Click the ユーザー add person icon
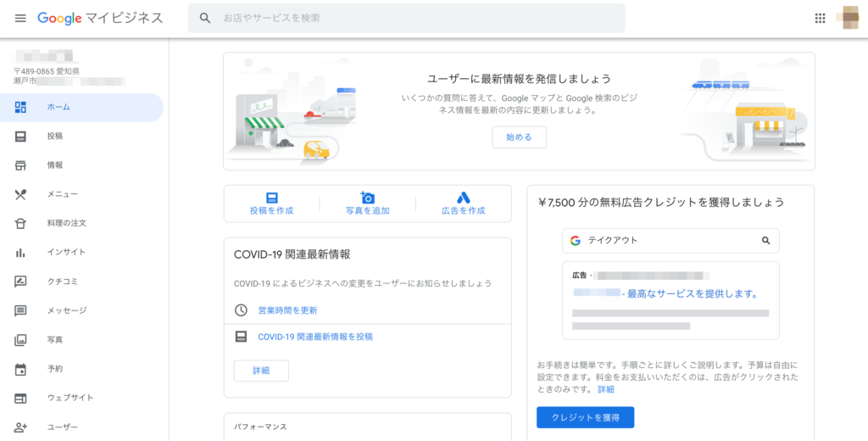The width and height of the screenshot is (868, 441). (20, 427)
